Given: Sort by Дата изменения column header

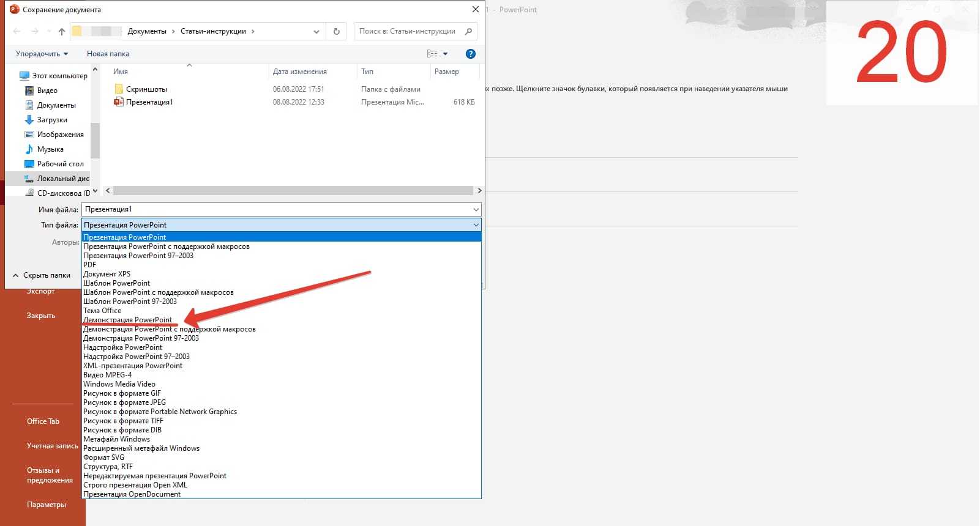Looking at the screenshot, I should (x=300, y=72).
